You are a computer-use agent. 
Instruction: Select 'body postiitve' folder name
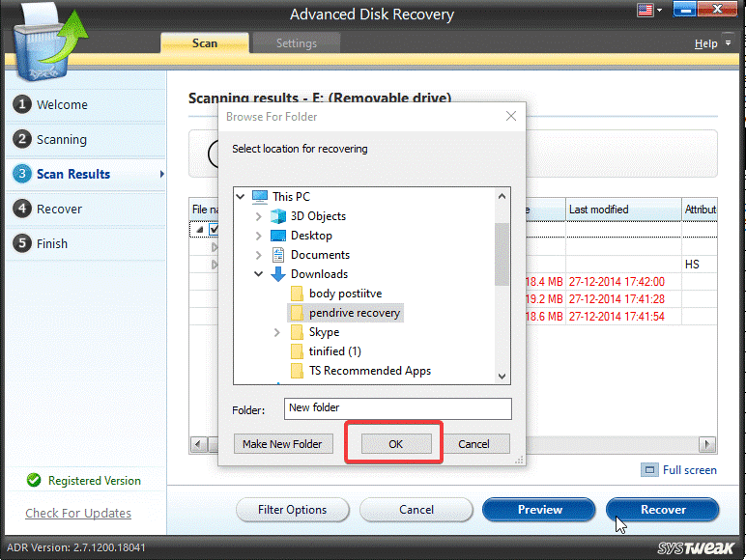(345, 294)
